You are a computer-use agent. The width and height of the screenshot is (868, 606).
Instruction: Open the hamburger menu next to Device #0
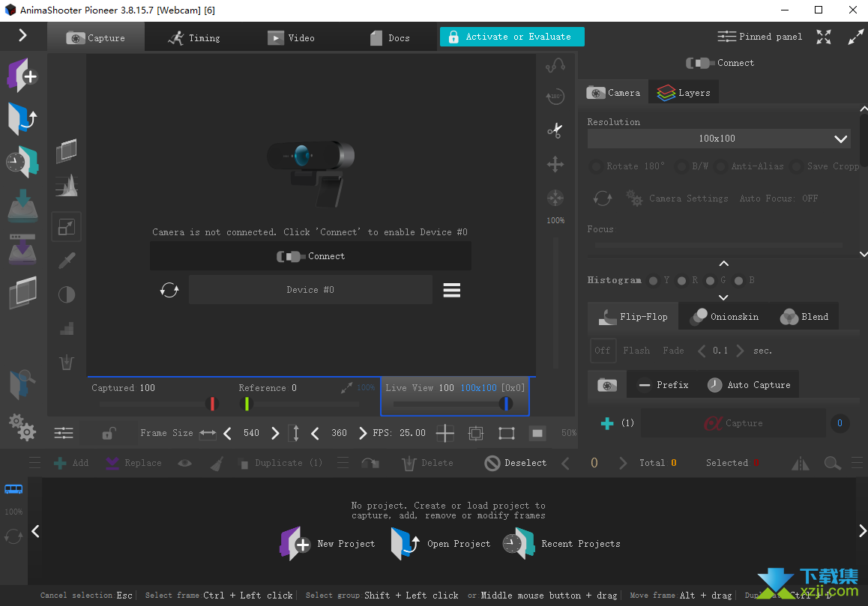452,290
